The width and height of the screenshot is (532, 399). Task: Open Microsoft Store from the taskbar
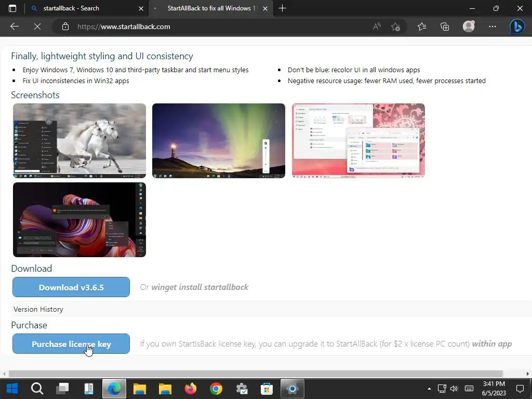(267, 389)
